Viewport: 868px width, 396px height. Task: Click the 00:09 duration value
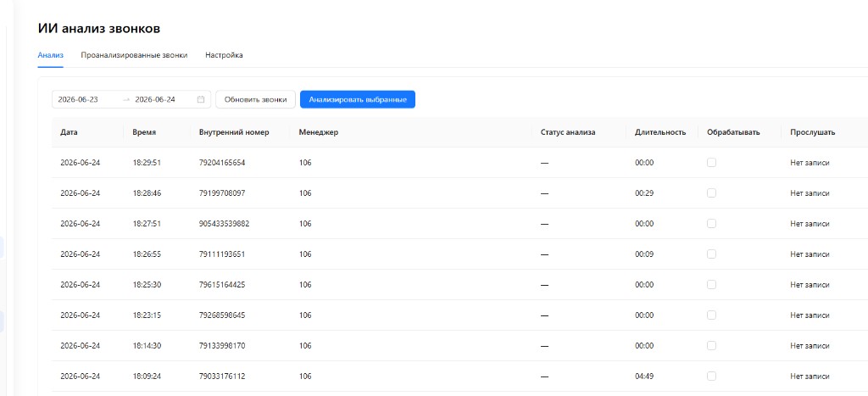pyautogui.click(x=644, y=254)
